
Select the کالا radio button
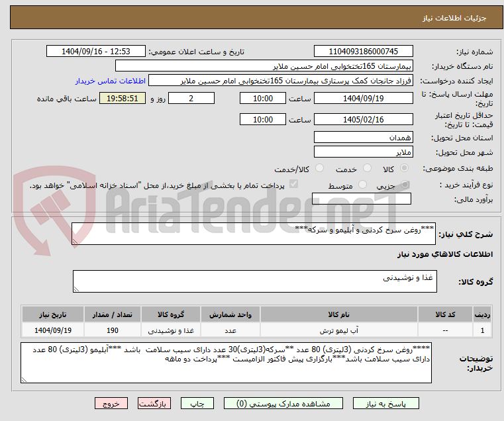click(x=404, y=168)
